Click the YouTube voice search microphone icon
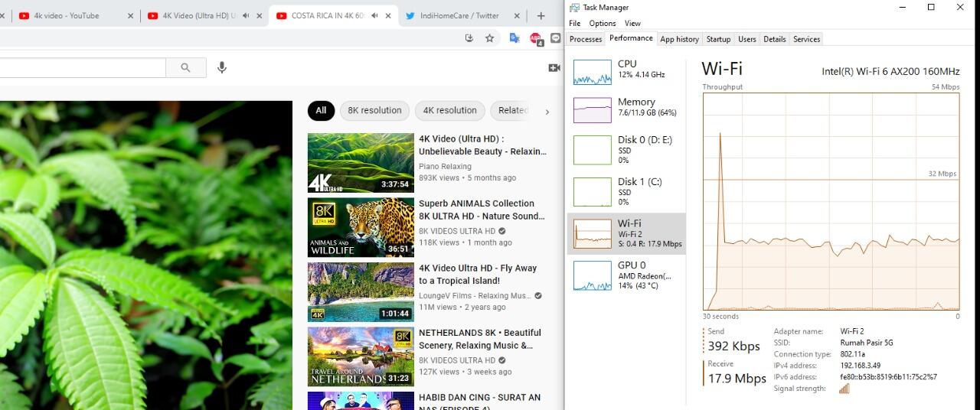Viewport: 980px width, 410px height. pyautogui.click(x=222, y=67)
